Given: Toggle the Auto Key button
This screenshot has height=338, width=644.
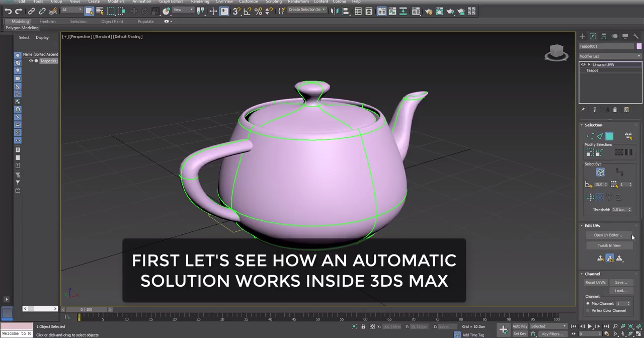Looking at the screenshot, I should 520,326.
